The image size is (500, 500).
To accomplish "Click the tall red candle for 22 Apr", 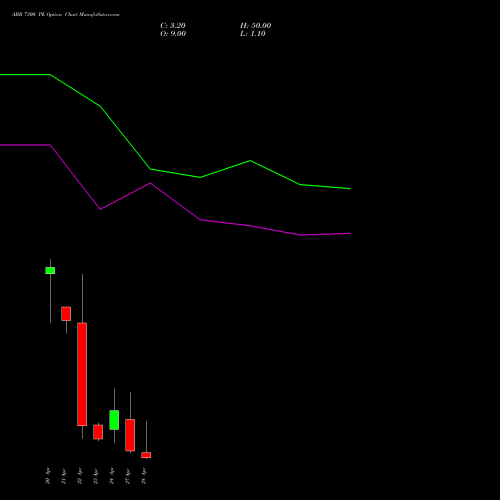I will [x=82, y=374].
